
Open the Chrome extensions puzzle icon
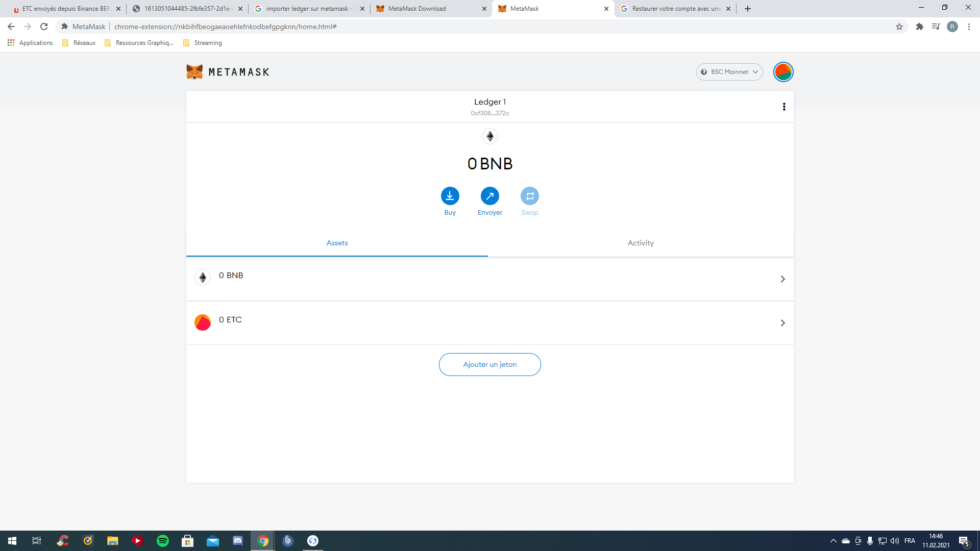pos(919,27)
